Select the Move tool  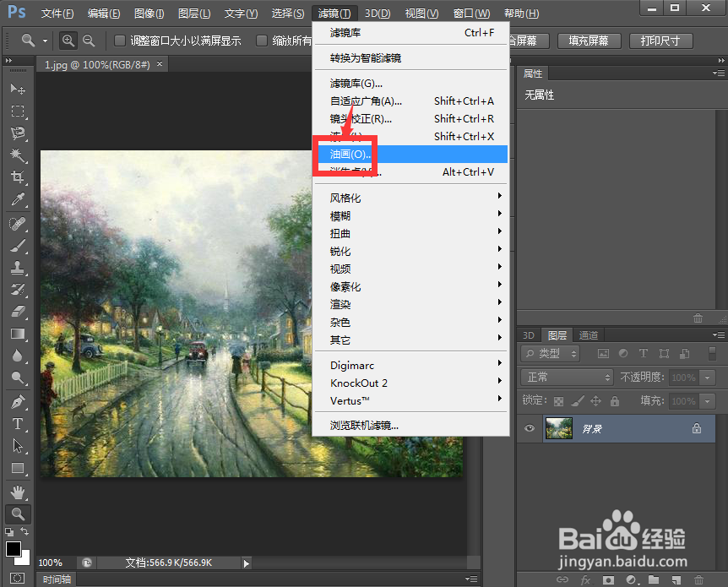click(18, 89)
